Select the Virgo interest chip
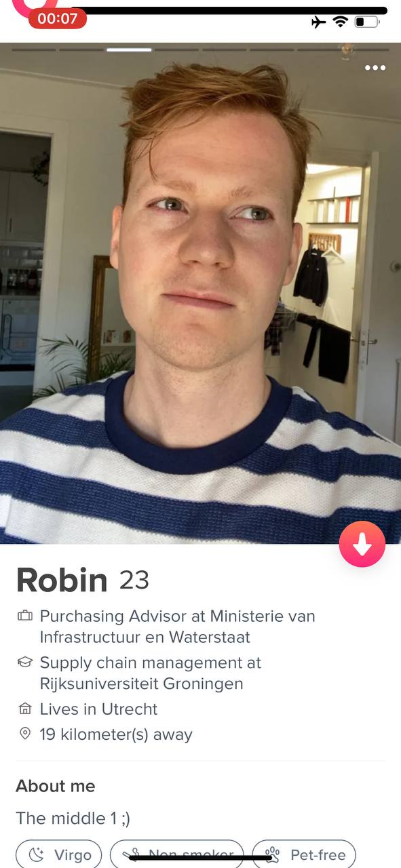 point(58,854)
